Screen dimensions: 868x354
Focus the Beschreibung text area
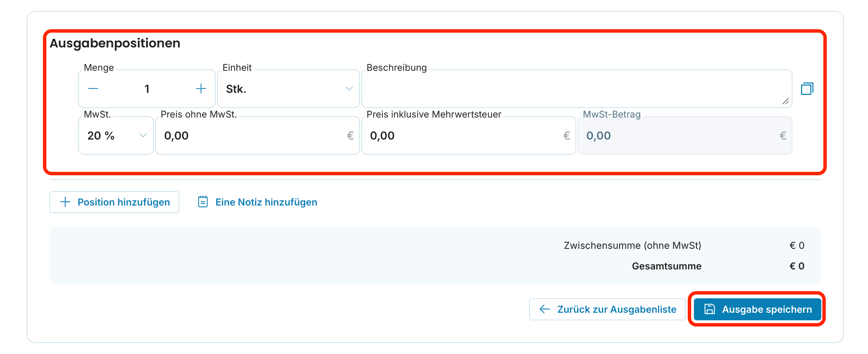577,89
